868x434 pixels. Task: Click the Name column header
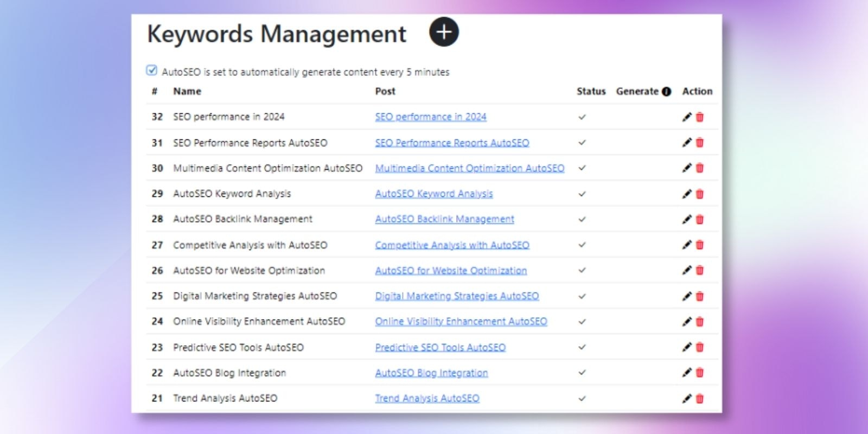tap(187, 91)
